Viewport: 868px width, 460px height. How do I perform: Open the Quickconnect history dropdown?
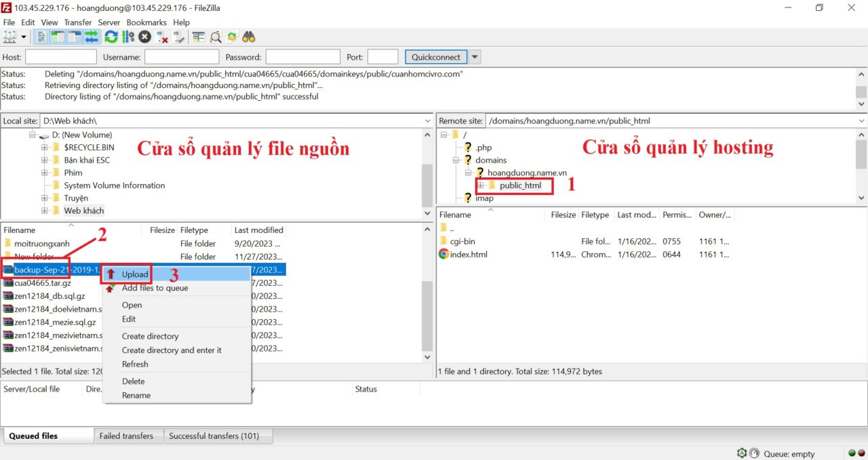475,57
